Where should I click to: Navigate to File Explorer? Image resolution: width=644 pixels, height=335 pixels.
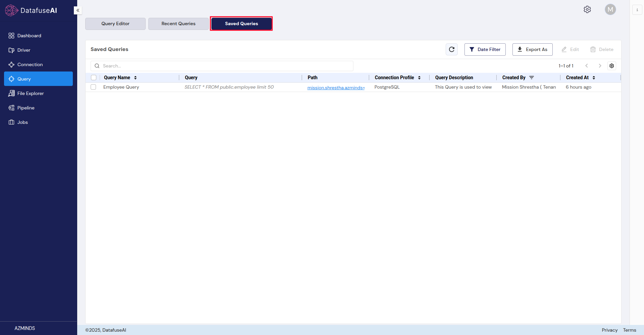pyautogui.click(x=31, y=93)
